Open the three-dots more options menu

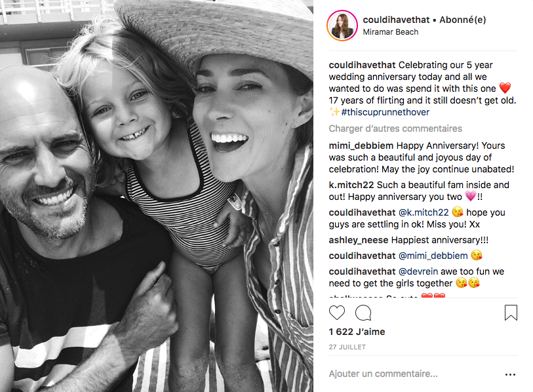pyautogui.click(x=510, y=375)
